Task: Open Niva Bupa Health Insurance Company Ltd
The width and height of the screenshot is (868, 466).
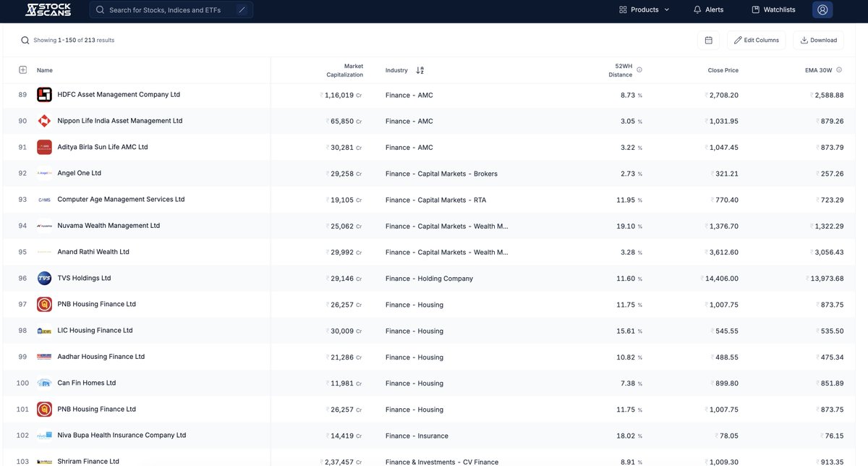Action: tap(122, 436)
